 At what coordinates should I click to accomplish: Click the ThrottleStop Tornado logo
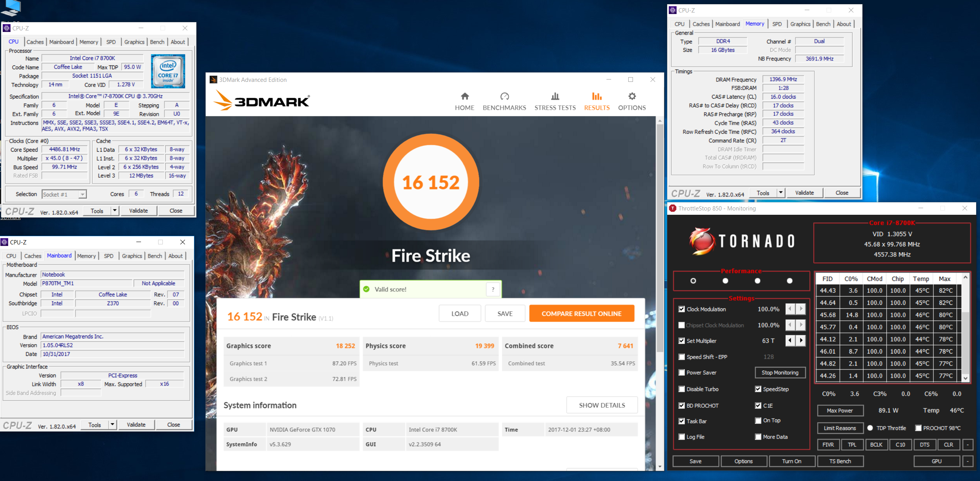[x=742, y=241]
